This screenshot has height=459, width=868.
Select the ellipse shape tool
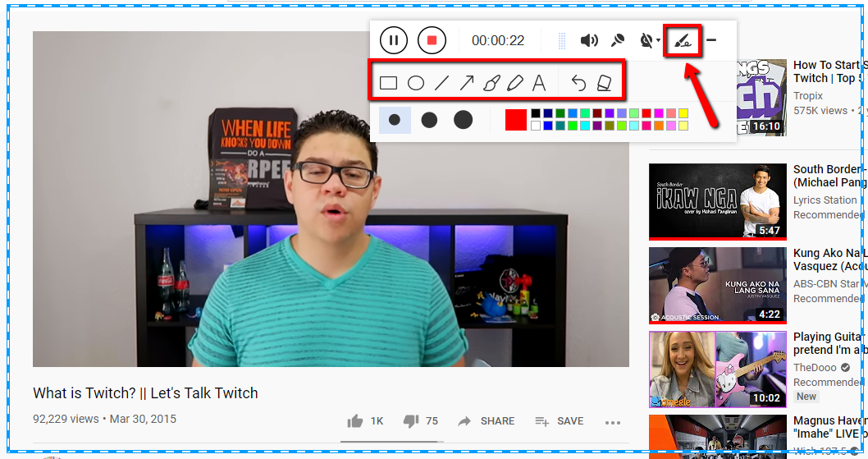coord(416,83)
